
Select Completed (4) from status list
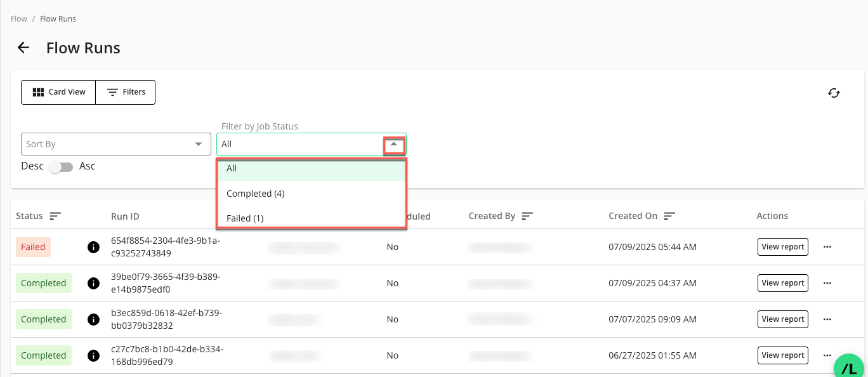[x=255, y=194]
